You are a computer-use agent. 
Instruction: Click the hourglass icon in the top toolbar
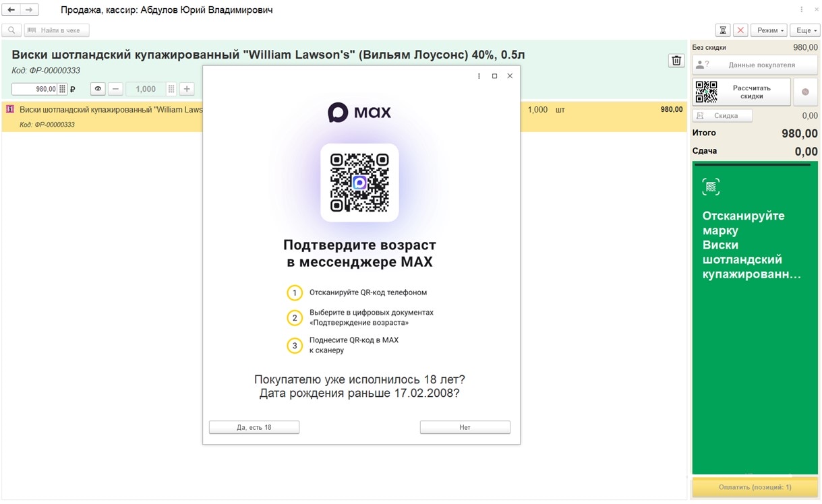click(722, 30)
